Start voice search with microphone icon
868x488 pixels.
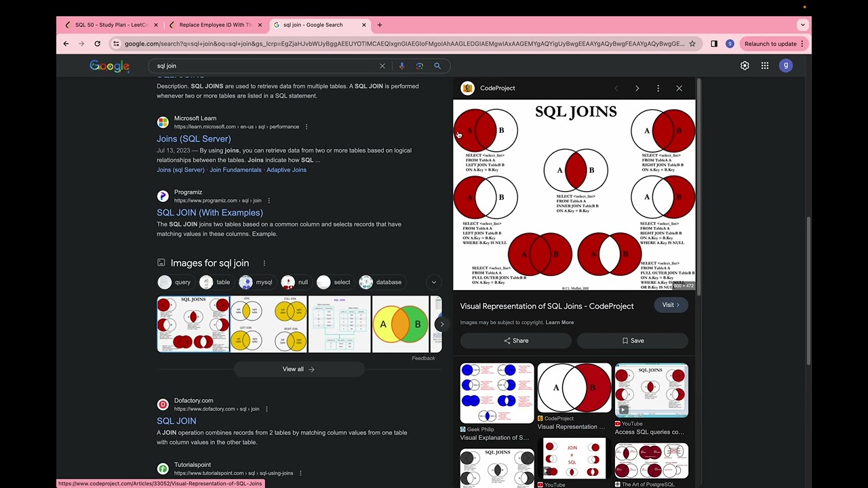401,66
